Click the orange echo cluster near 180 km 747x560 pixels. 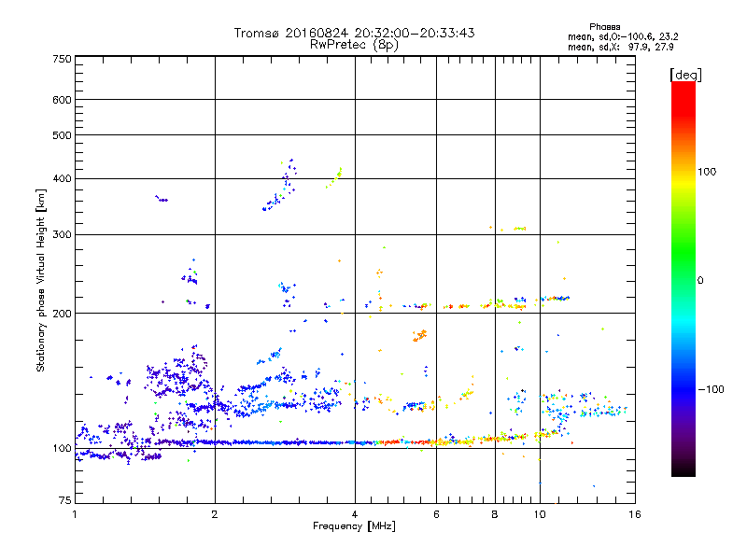click(419, 335)
